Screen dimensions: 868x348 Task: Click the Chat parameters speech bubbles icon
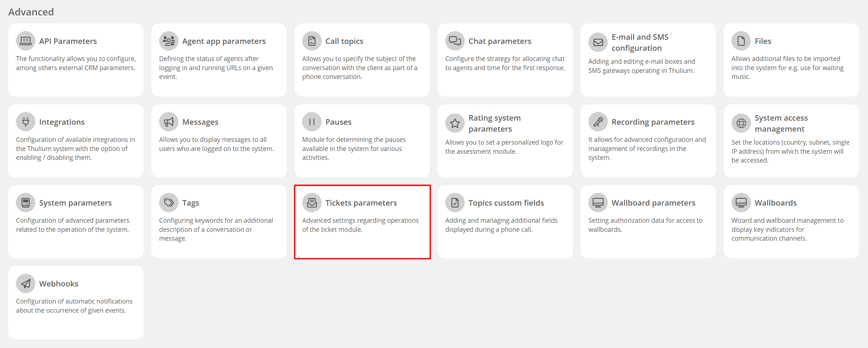[455, 41]
